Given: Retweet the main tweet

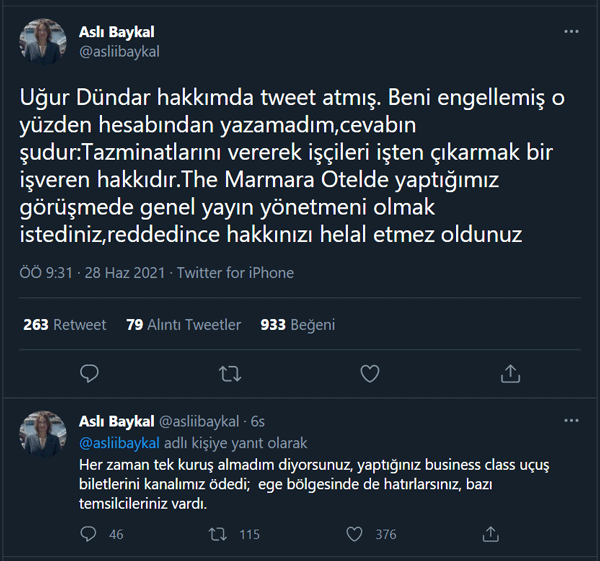Looking at the screenshot, I should coord(229,374).
